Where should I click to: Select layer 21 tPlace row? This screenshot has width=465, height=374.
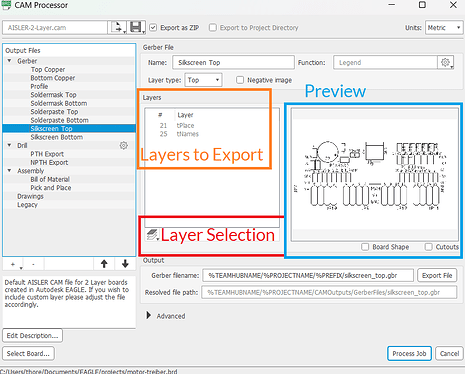[212, 125]
